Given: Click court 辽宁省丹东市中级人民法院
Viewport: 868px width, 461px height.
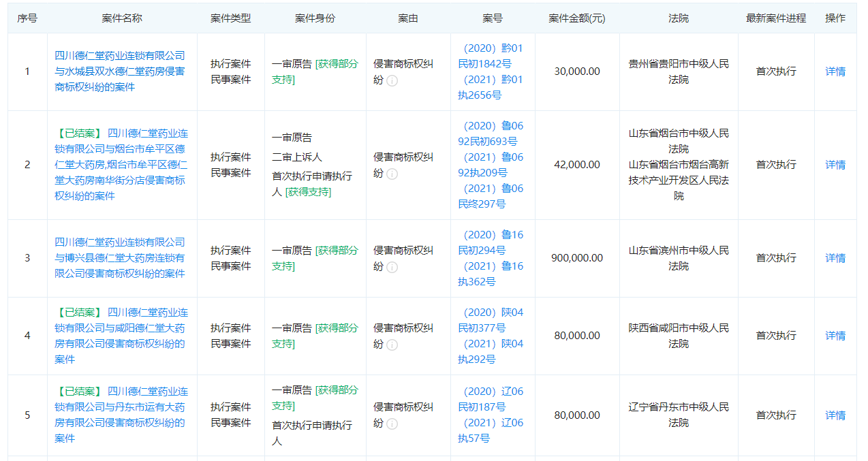Looking at the screenshot, I should 679,415.
